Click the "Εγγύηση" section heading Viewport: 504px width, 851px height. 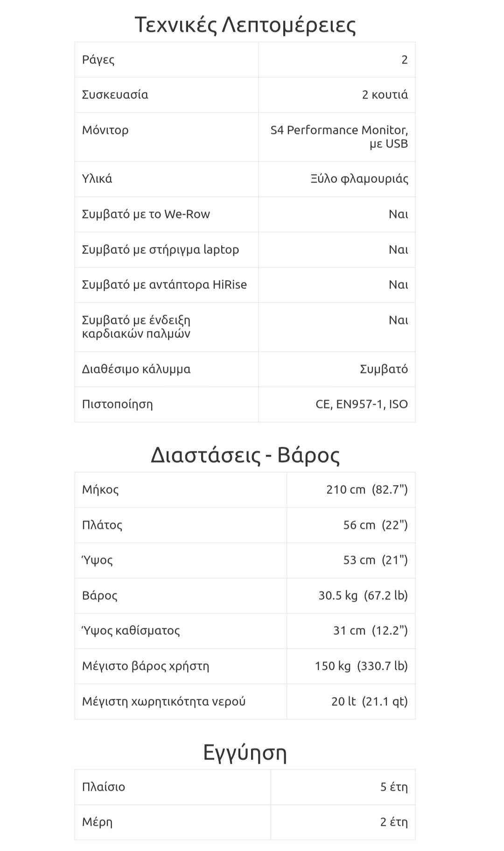point(245,752)
